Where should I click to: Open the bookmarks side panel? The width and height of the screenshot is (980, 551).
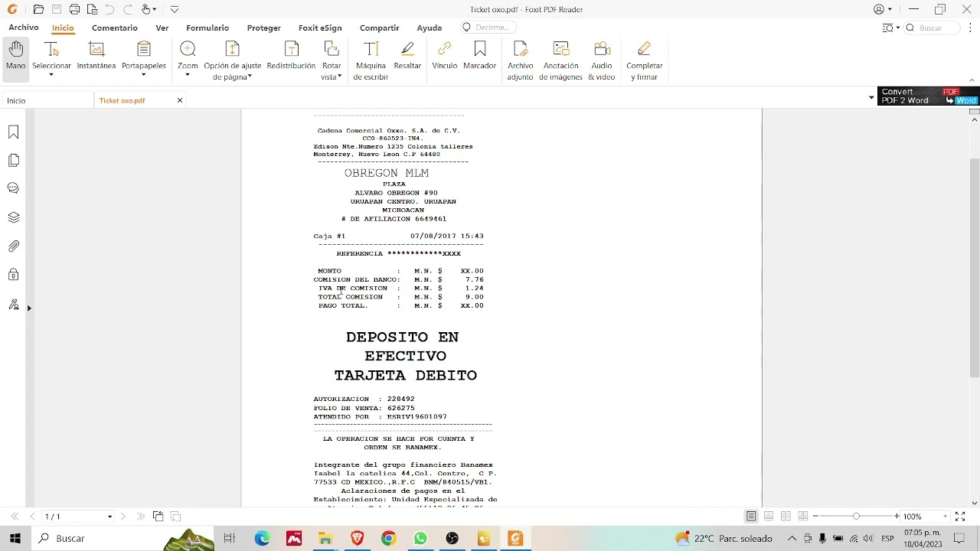[x=13, y=132]
